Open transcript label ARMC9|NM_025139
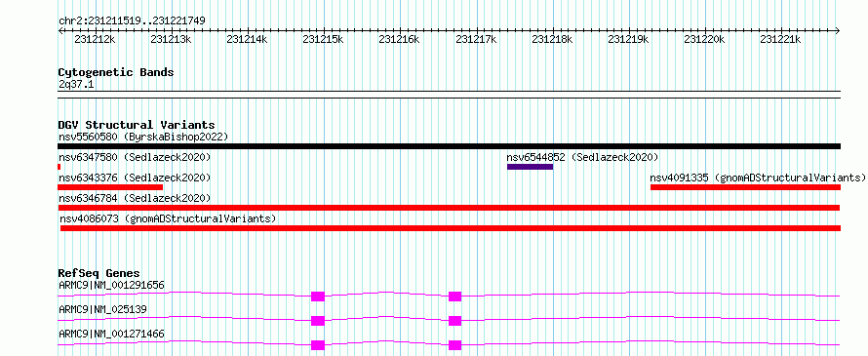Image resolution: width=868 pixels, height=356 pixels. tap(103, 309)
